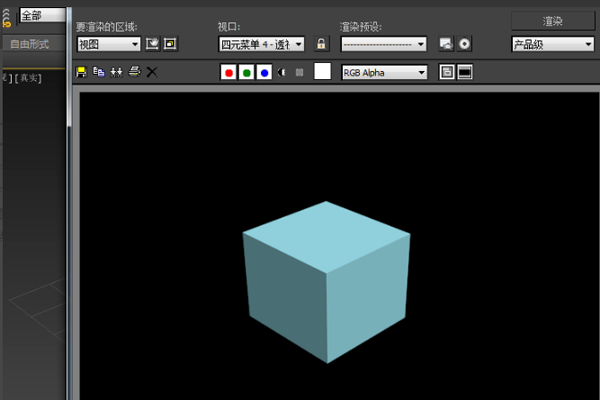Toggle the viewport lock icon

coord(321,44)
